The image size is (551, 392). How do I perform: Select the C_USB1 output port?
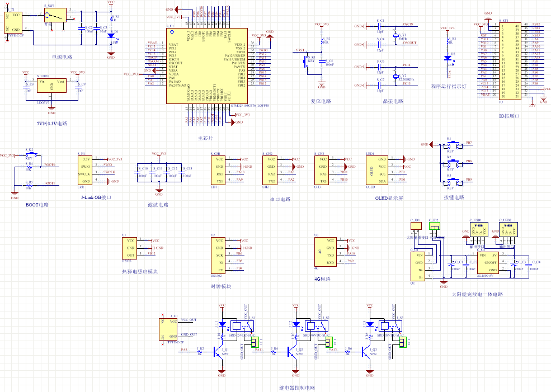(479, 229)
